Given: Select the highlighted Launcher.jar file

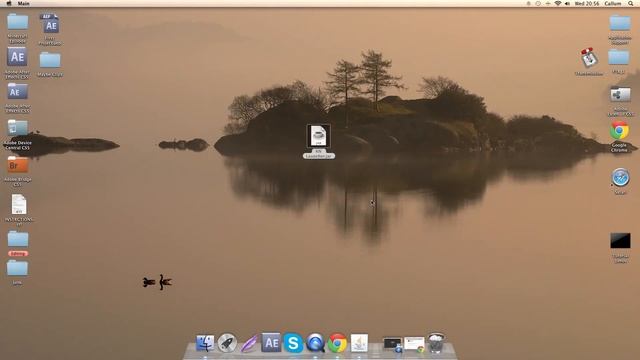Looking at the screenshot, I should point(318,136).
